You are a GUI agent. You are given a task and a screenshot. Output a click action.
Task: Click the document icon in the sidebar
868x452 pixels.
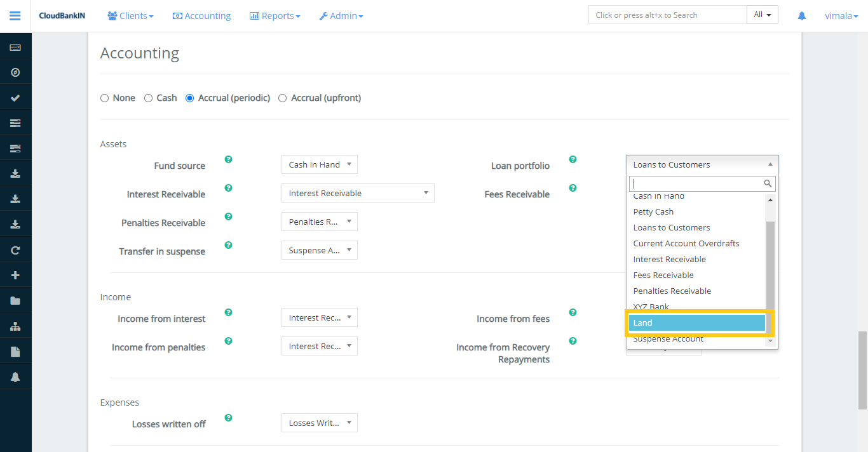[15, 350]
